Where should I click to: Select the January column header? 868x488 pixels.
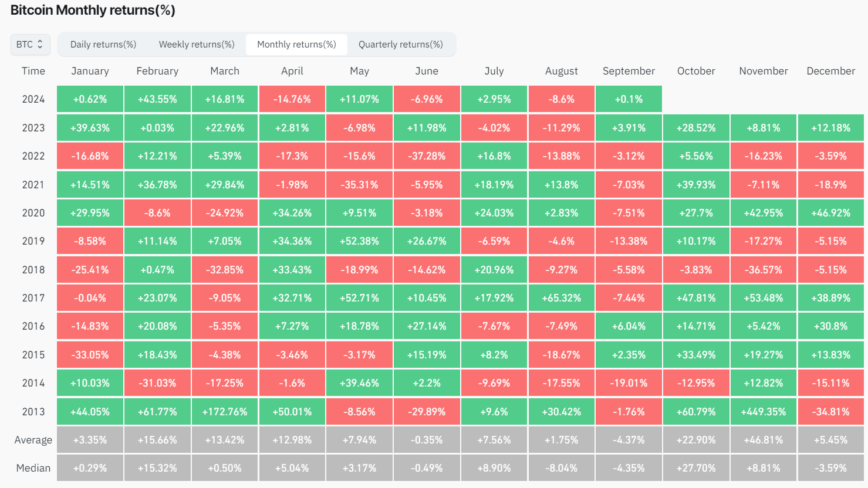tap(90, 71)
